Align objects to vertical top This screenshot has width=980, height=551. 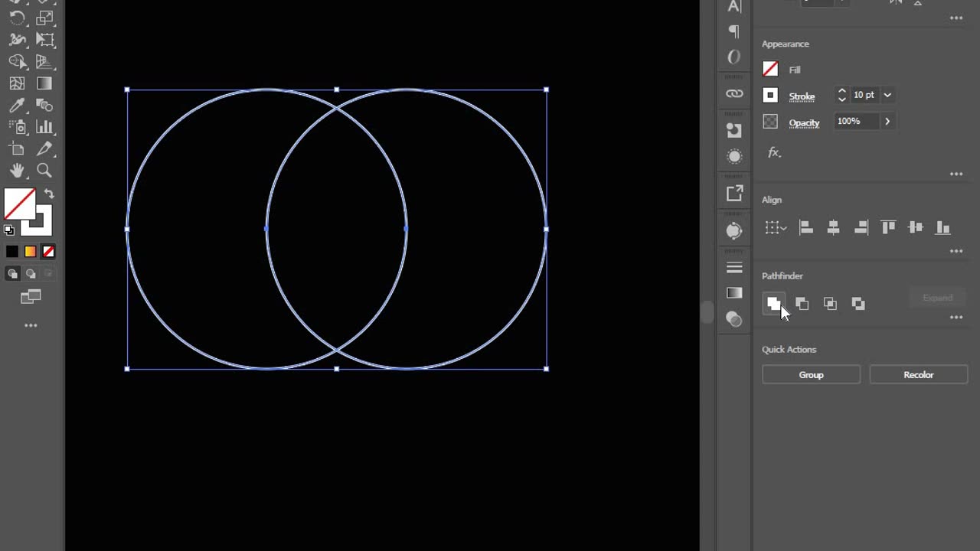point(888,227)
